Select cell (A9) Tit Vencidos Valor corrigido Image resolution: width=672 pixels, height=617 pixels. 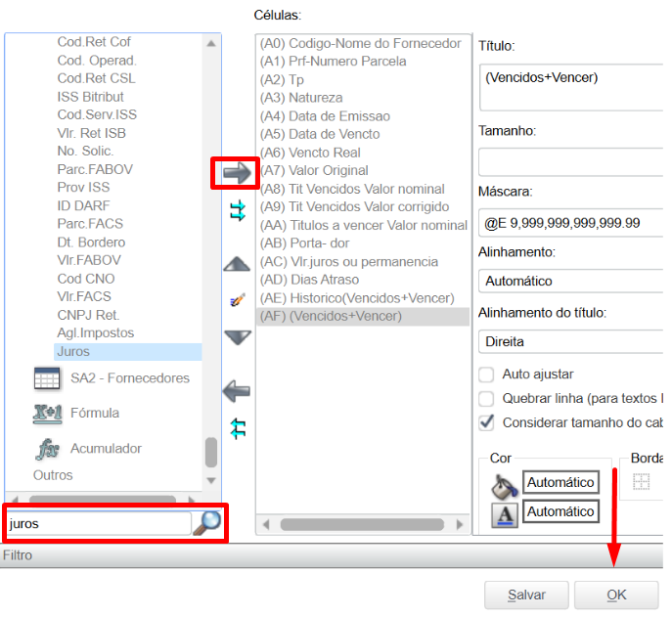(354, 207)
